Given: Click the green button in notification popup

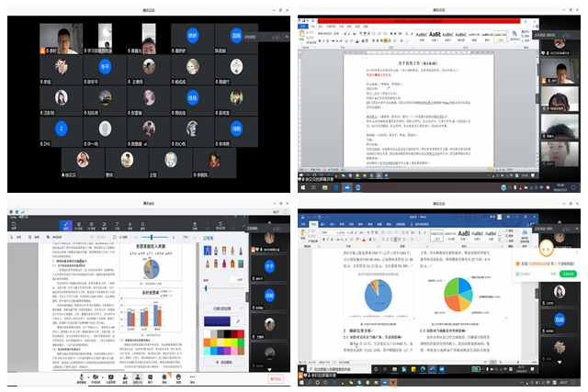Looking at the screenshot, I should (568, 273).
